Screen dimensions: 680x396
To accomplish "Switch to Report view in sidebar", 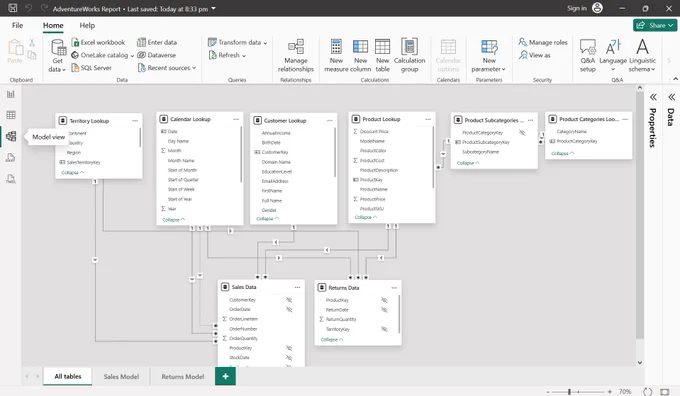I will 11,94.
